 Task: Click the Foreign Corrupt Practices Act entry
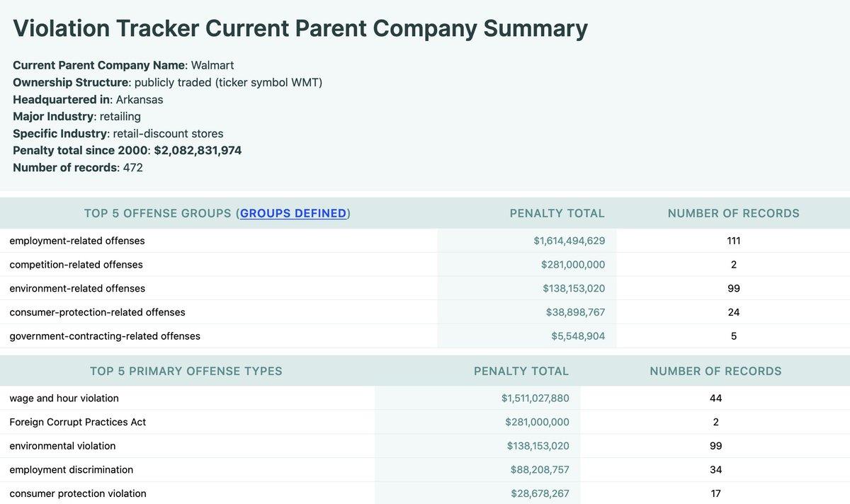tap(78, 422)
